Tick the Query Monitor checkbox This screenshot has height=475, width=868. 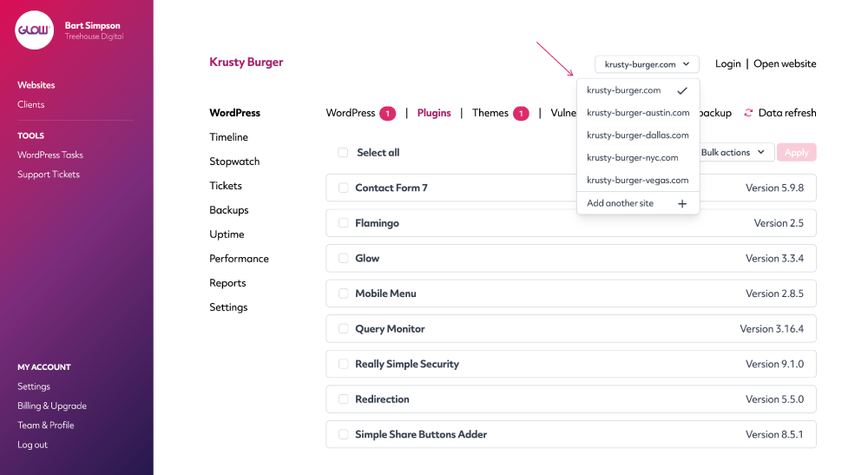click(343, 329)
